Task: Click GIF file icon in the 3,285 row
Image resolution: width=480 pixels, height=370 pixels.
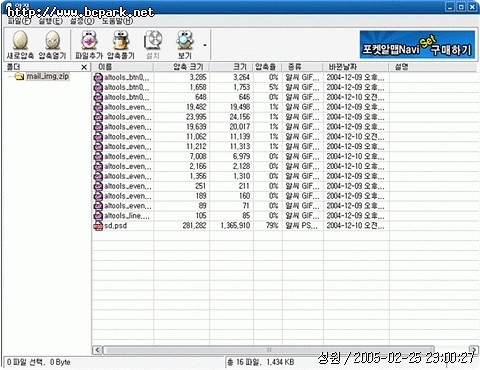Action: click(x=98, y=78)
